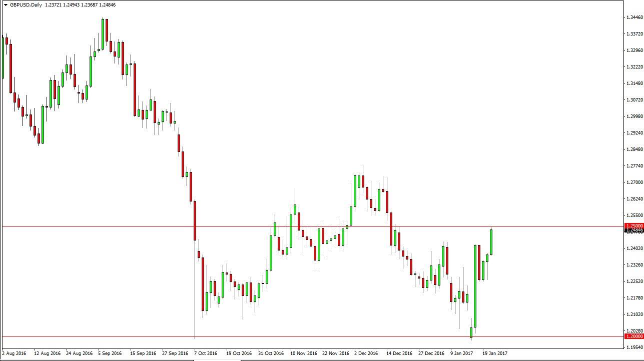Select the 2 Aug 2016 date label

pyautogui.click(x=14, y=352)
